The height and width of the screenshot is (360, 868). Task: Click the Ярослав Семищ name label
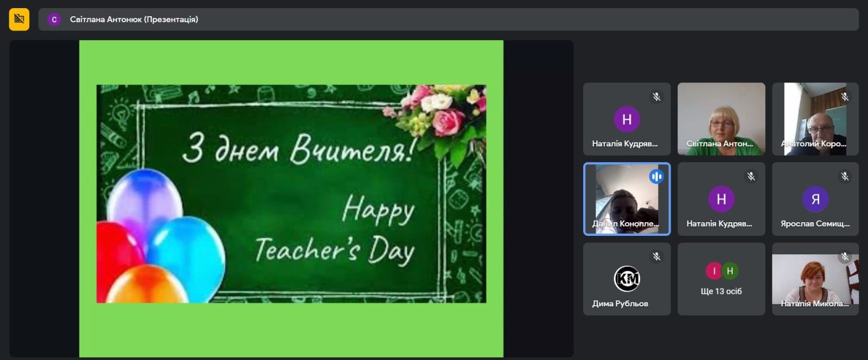click(x=815, y=223)
